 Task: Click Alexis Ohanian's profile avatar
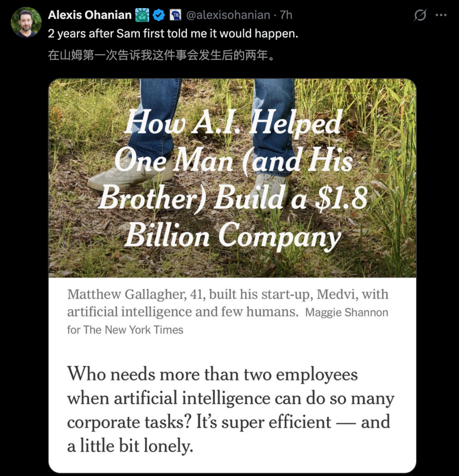26,22
